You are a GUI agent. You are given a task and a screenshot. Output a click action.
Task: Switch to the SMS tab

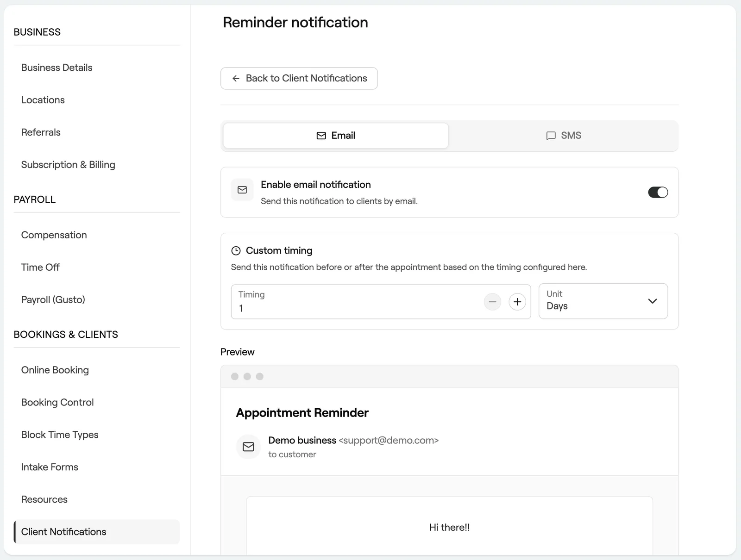pyautogui.click(x=564, y=136)
